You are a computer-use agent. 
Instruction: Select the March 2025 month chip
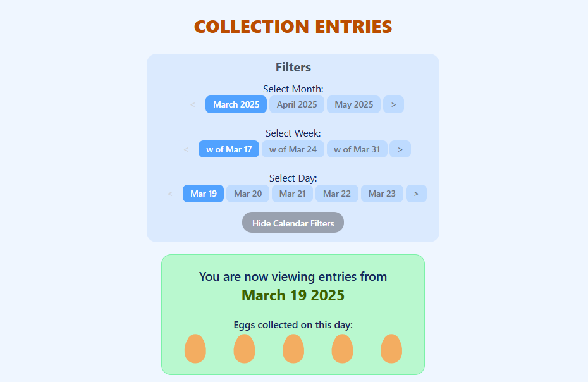click(236, 104)
